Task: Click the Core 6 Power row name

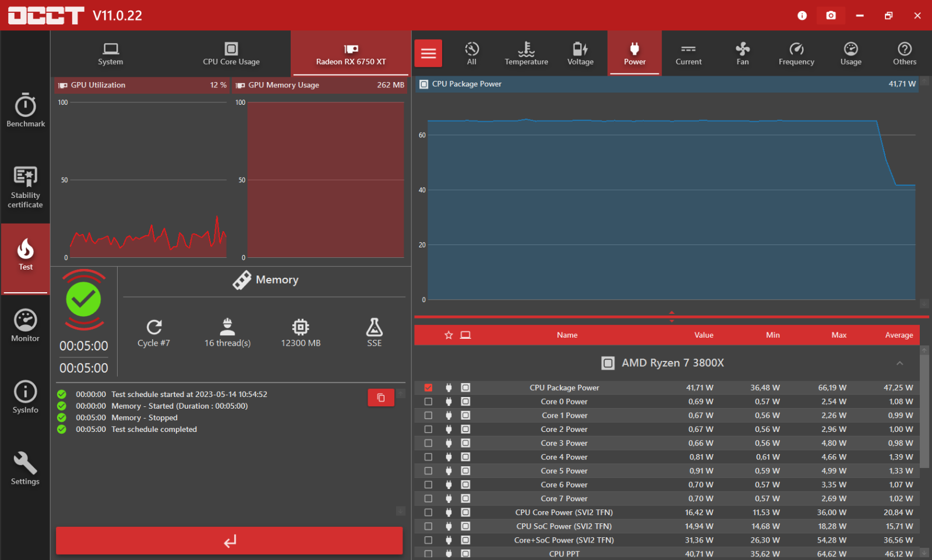Action: 564,485
